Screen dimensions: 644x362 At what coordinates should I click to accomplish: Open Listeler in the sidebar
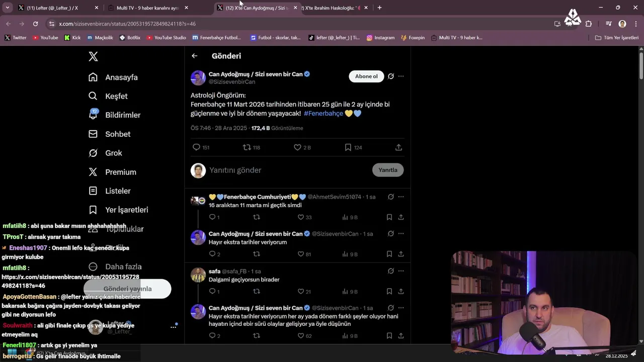[110, 191]
